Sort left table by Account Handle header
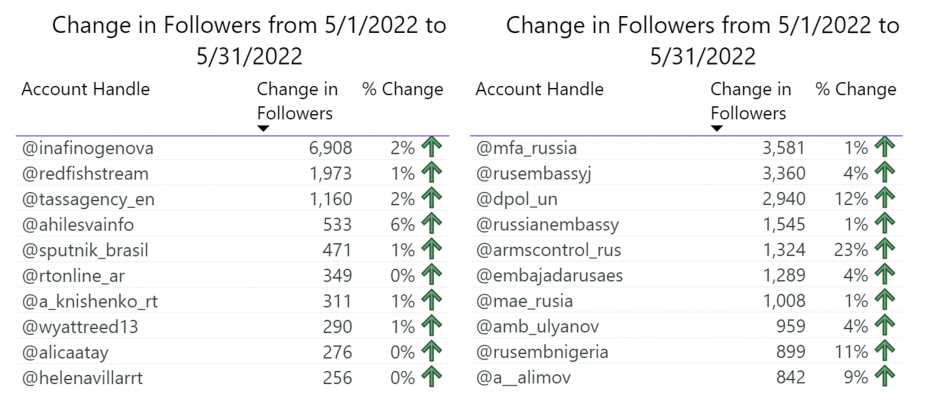Screen dimensions: 940x400 point(85,90)
